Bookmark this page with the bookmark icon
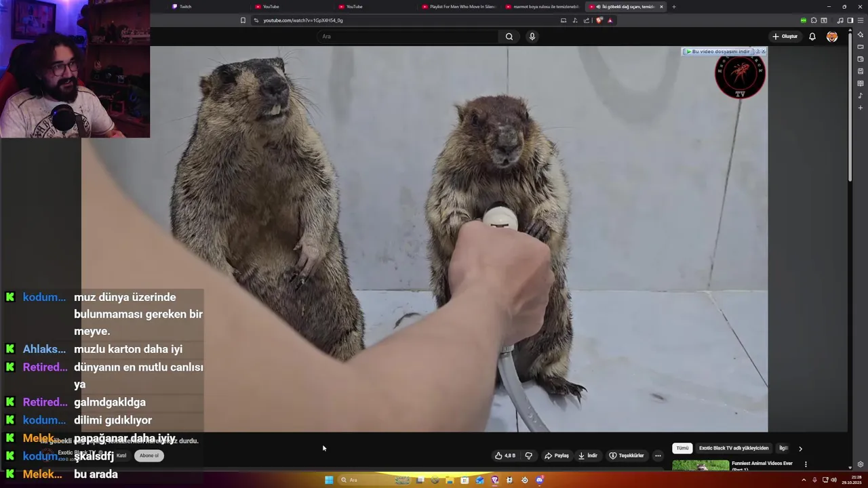This screenshot has height=488, width=868. 243,20
